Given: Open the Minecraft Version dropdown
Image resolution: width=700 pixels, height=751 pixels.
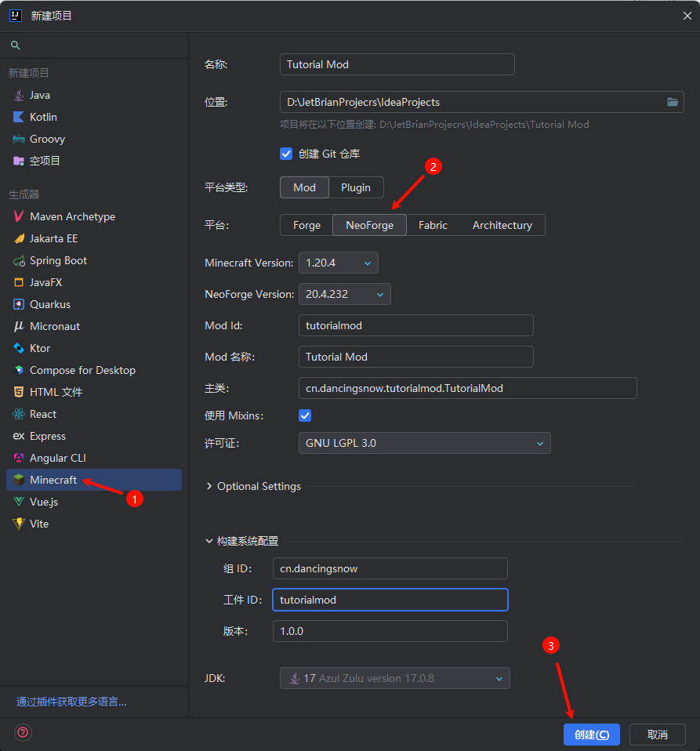Looking at the screenshot, I should pos(339,263).
